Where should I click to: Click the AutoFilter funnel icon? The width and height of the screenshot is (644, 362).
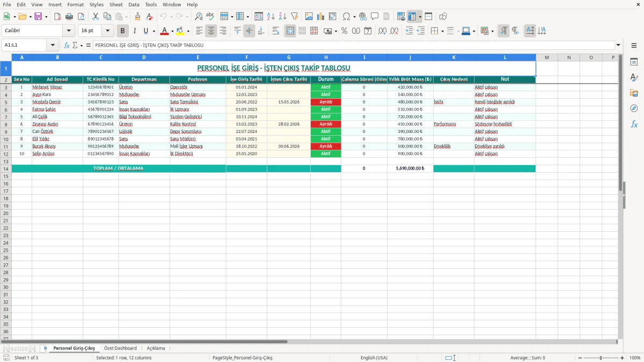point(295,17)
